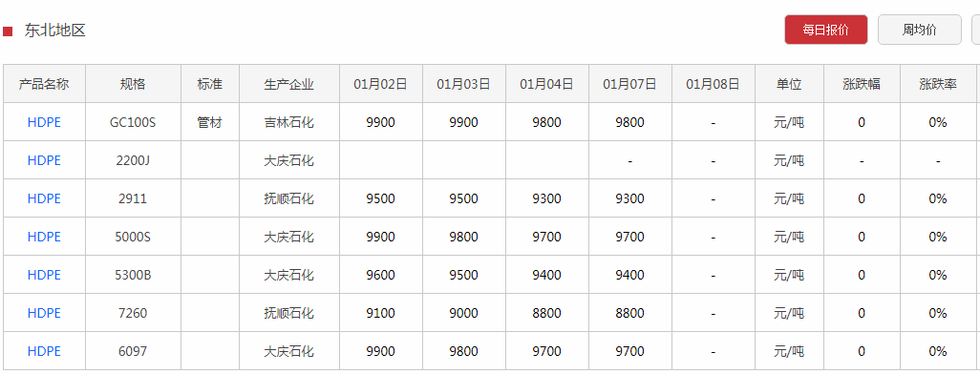Open the HDPE link for GC100S row
This screenshot has width=980, height=374.
[44, 122]
